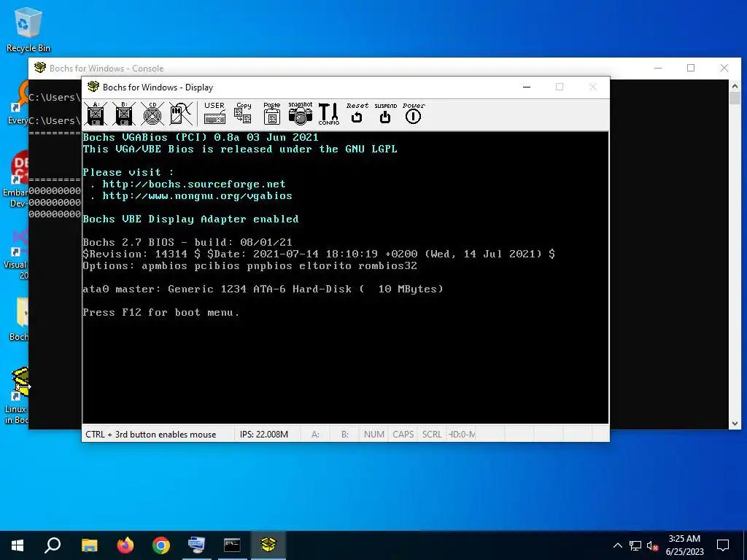Click the Console window scrollbar thumb
747x560 pixels.
pos(735,98)
